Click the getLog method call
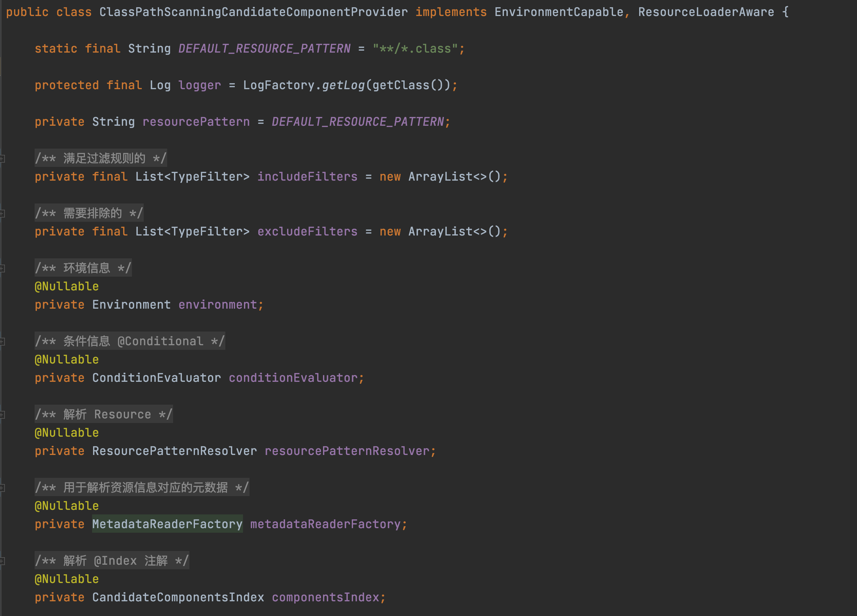 pos(343,85)
